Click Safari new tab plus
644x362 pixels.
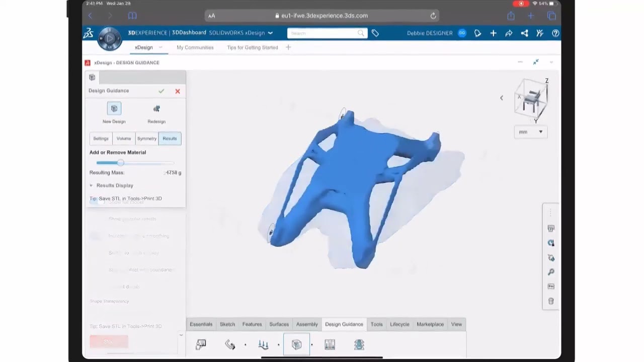[531, 16]
